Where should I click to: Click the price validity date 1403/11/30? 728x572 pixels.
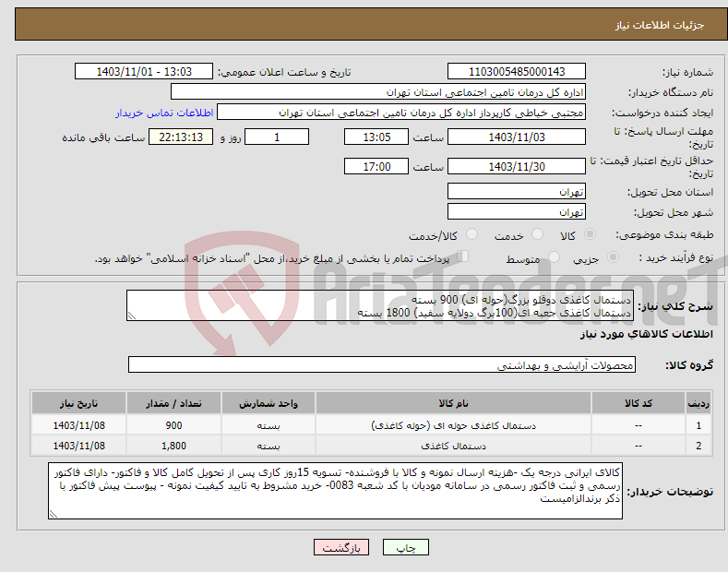pos(517,166)
